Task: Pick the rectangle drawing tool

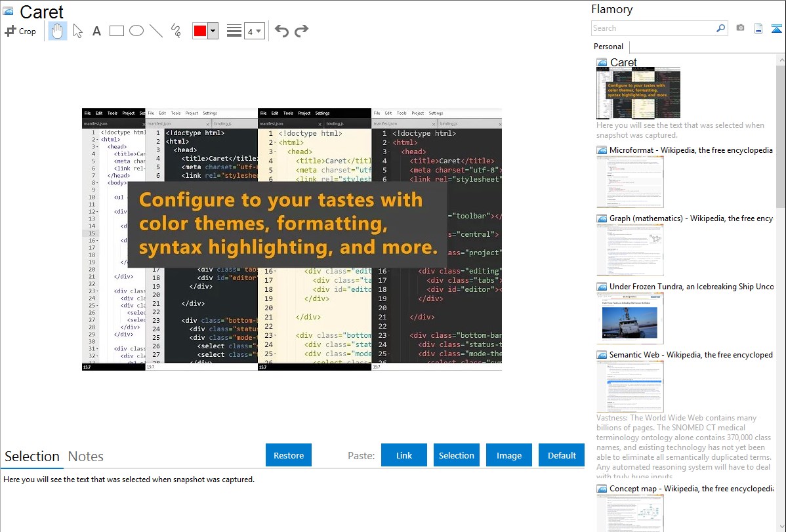Action: (116, 31)
